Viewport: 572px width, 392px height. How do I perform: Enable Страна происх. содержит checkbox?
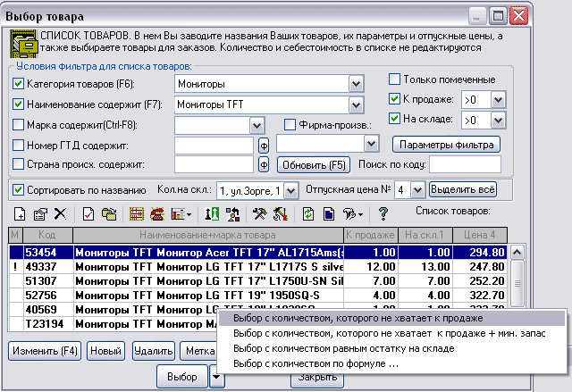click(x=18, y=163)
